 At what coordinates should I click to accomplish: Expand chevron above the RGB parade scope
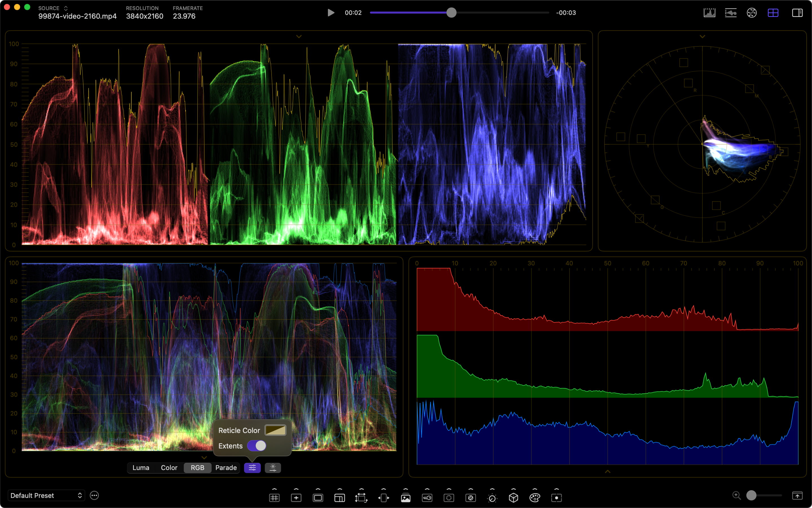tap(299, 36)
